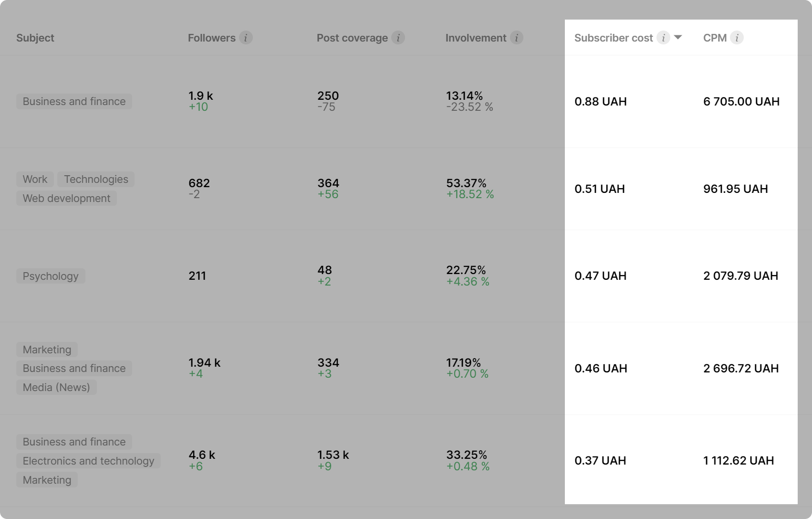The width and height of the screenshot is (812, 519).
Task: Sort by the Post coverage column header
Action: pyautogui.click(x=352, y=38)
